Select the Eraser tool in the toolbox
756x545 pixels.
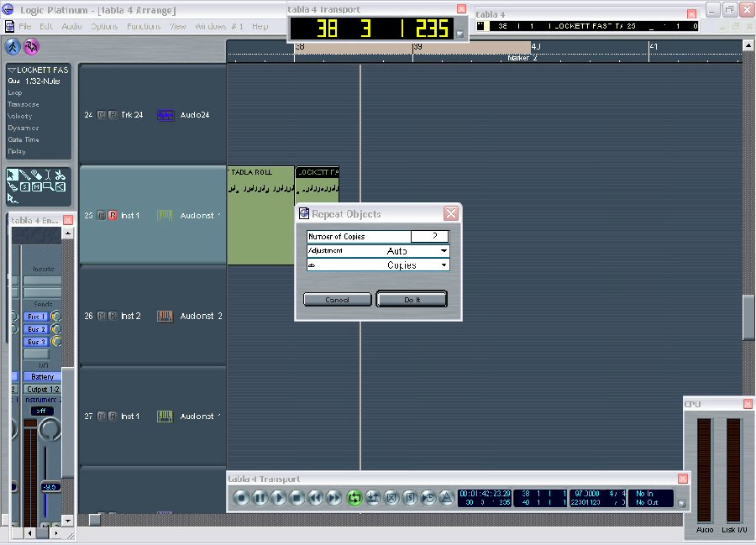click(x=38, y=176)
